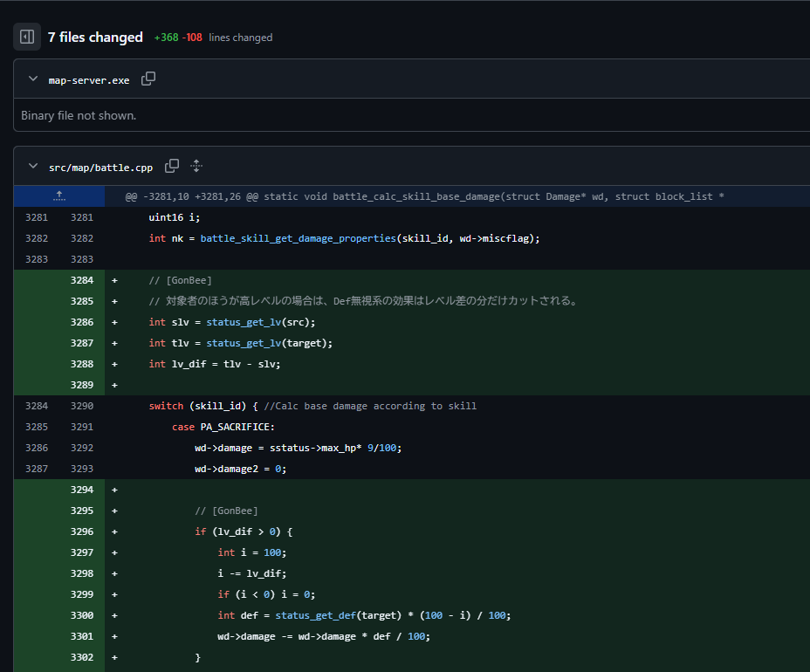This screenshot has width=810, height=672.
Task: Open the src/map/battle.cpp file name
Action: click(101, 167)
